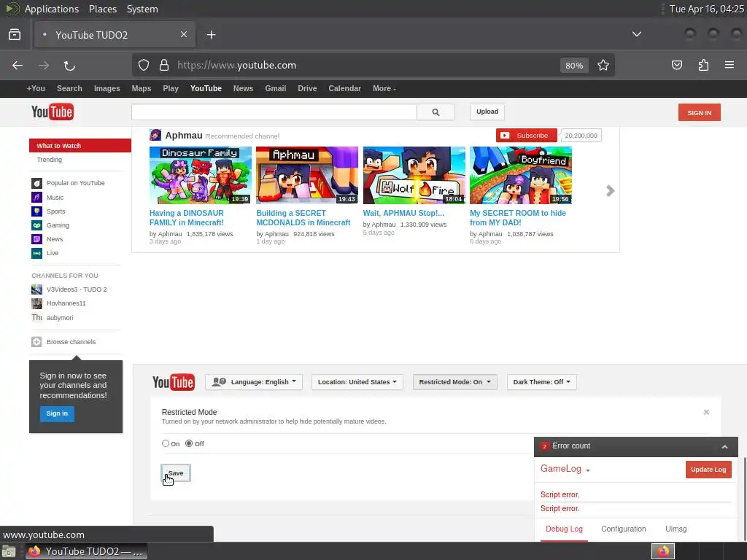This screenshot has height=560, width=747.
Task: Click the Save button
Action: (x=176, y=472)
